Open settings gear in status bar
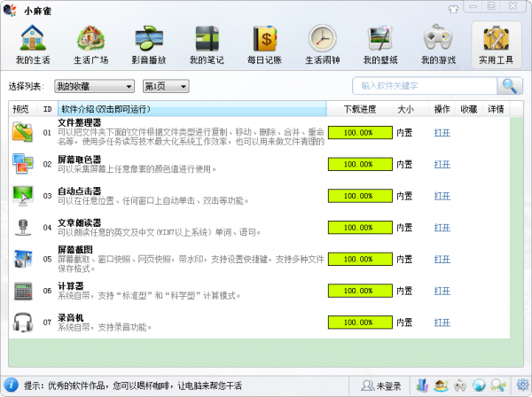 coord(523,385)
